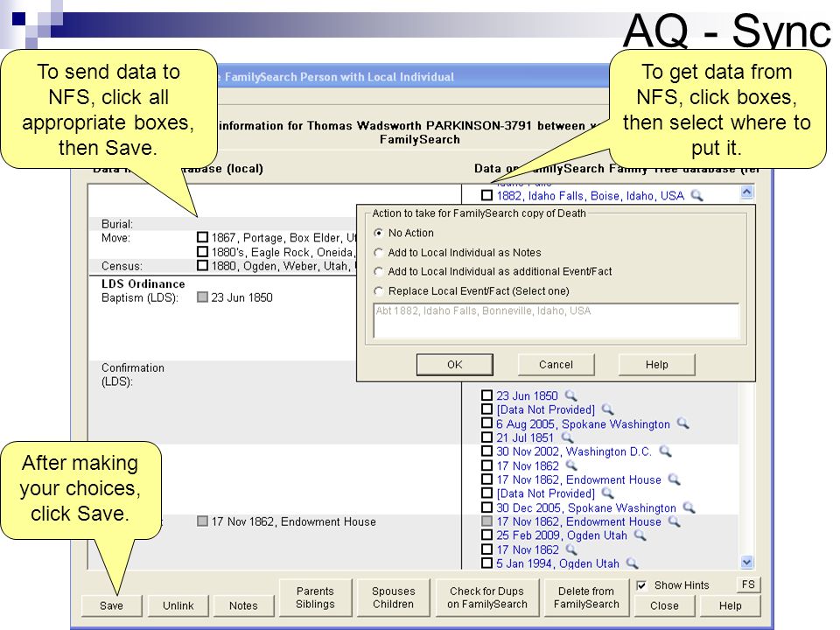The image size is (840, 630).
Task: Tick local 1867, Portage, Box Elder checkbox
Action: point(202,237)
